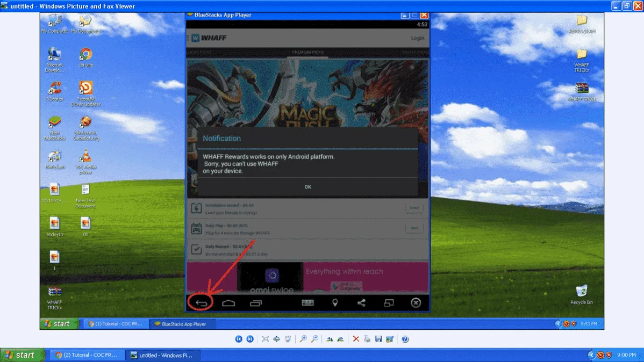Open the chrome desktop shortcut
644x362 pixels.
[x=85, y=57]
